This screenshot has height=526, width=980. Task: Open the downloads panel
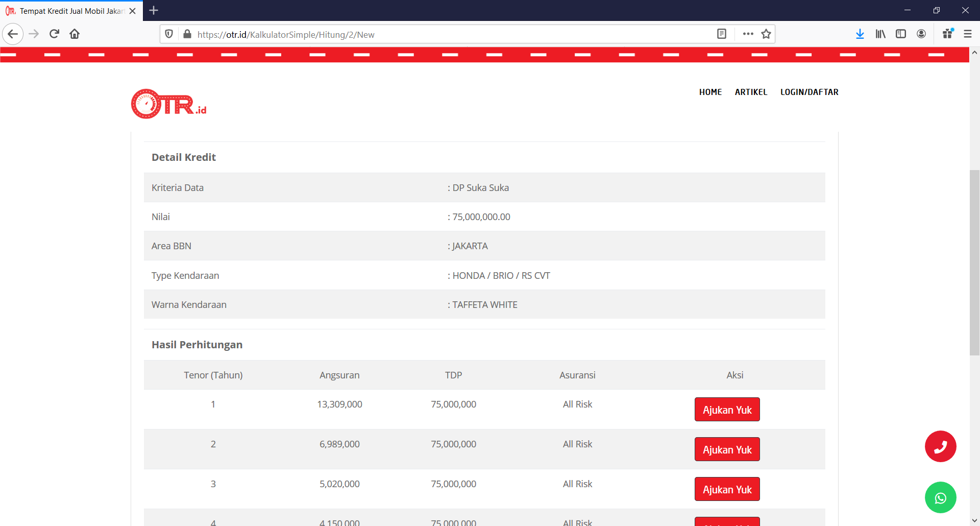(860, 34)
